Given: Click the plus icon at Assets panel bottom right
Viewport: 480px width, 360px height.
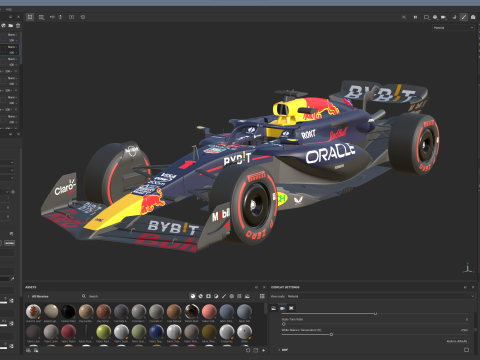Looking at the screenshot, I should pyautogui.click(x=263, y=350).
